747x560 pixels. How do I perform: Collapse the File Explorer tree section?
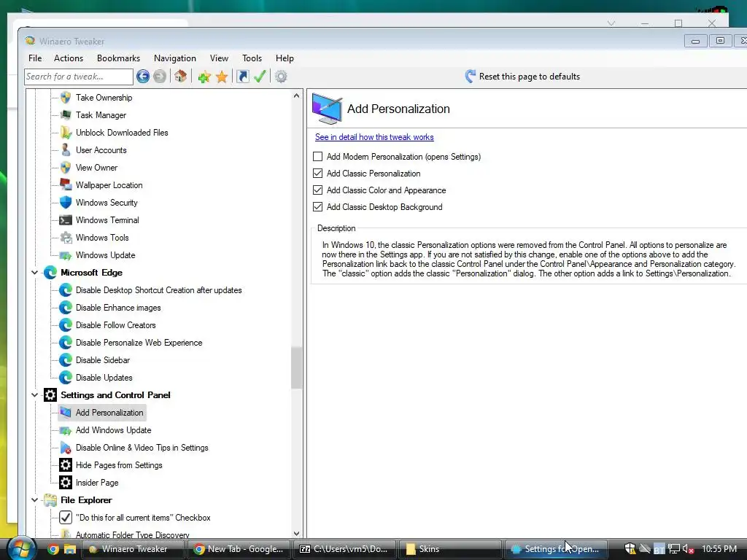click(x=35, y=500)
